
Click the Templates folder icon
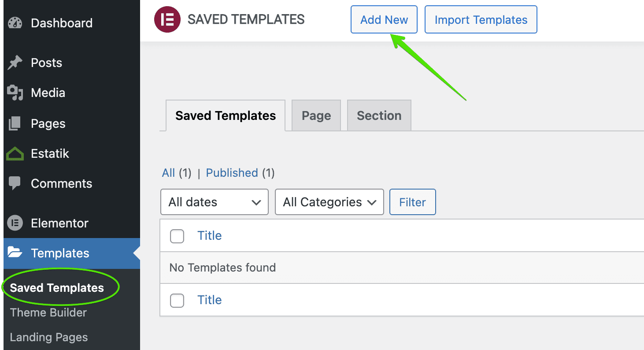pos(15,253)
